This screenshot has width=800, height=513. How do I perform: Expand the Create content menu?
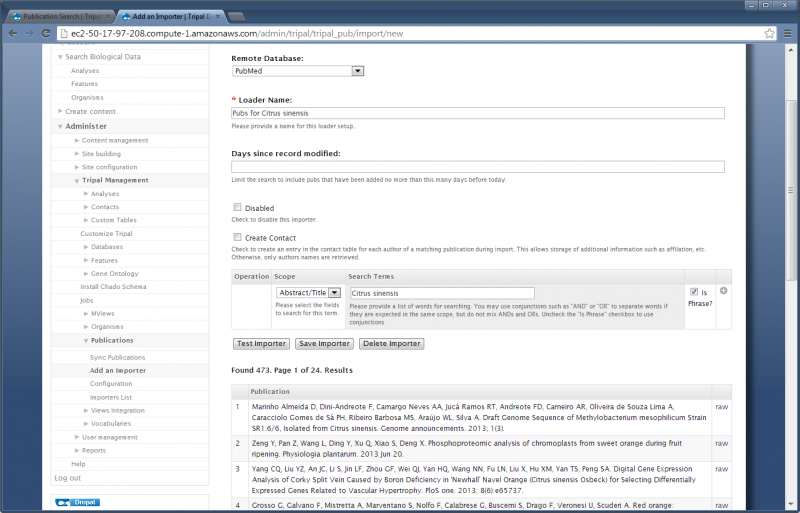pyautogui.click(x=60, y=111)
